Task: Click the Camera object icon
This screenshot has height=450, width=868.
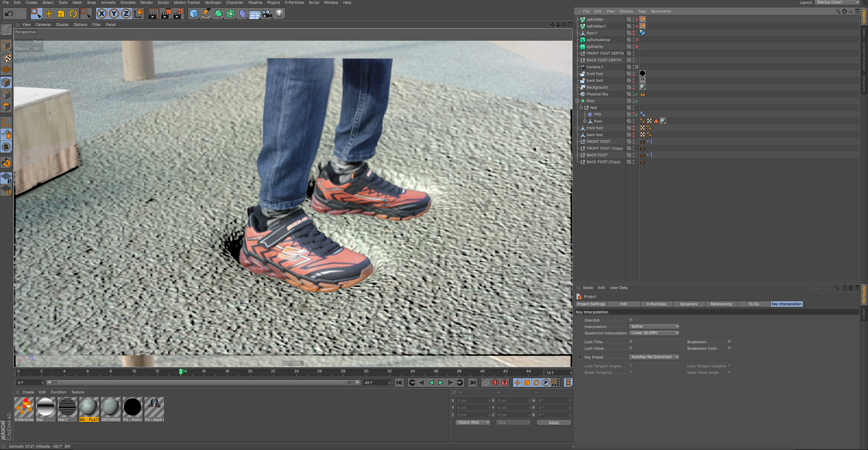Action: 267,14
